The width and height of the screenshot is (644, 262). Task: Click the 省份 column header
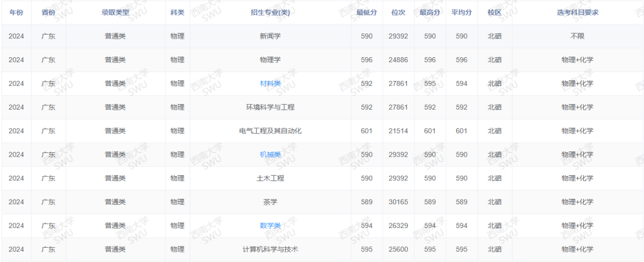click(48, 13)
